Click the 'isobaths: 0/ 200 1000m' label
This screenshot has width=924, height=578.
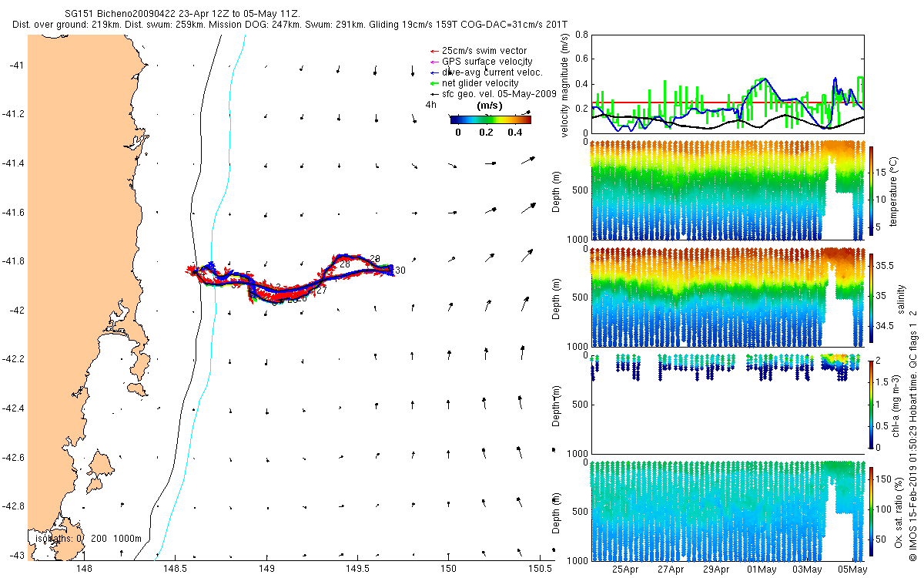click(88, 539)
